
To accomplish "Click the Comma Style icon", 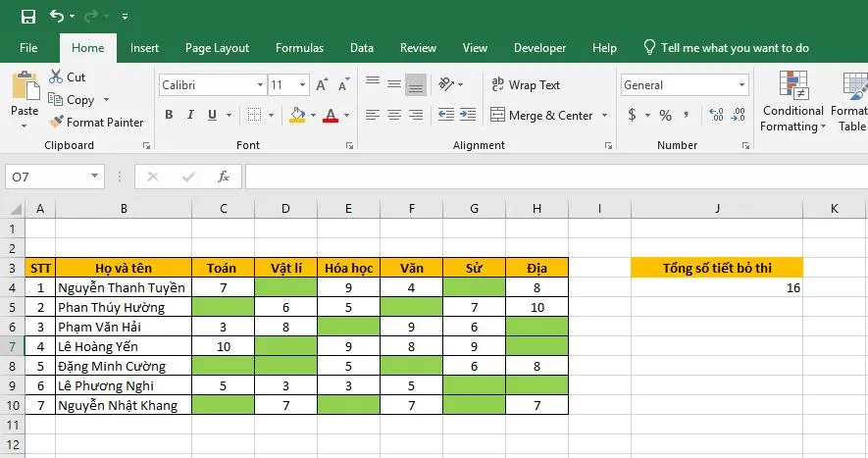I will tap(687, 114).
